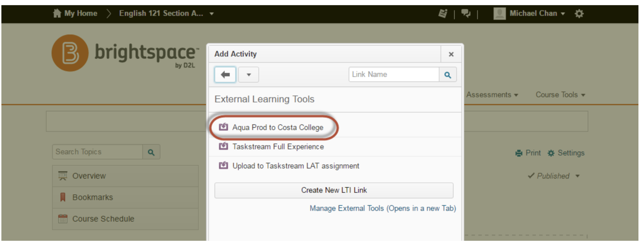Click the External Learning Tools heading

coord(264,99)
